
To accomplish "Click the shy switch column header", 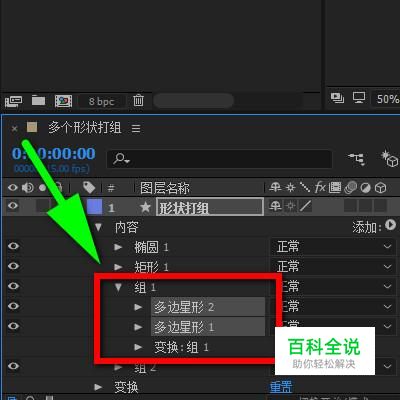I will click(x=275, y=187).
